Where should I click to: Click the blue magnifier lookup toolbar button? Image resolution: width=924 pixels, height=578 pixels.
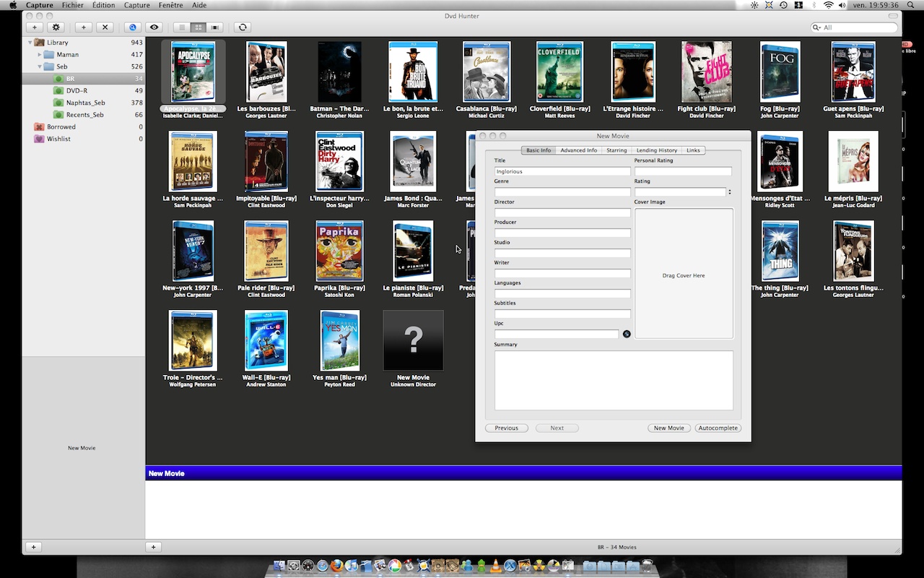[132, 27]
